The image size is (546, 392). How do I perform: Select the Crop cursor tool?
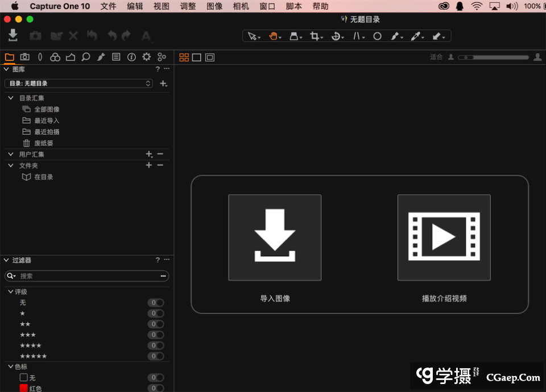pos(315,36)
